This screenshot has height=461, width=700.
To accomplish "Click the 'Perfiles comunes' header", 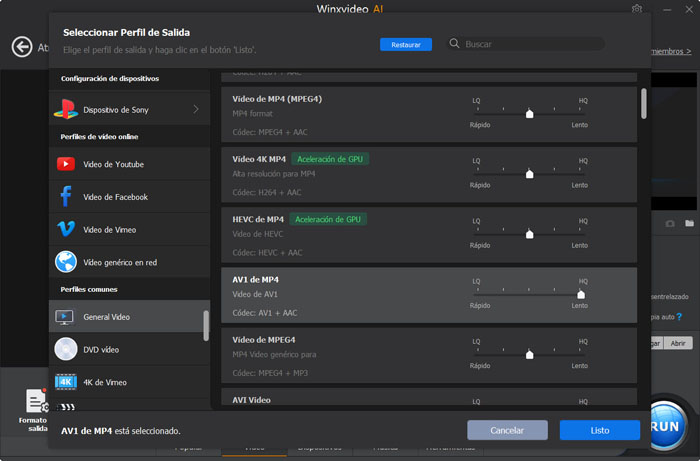I will (x=89, y=289).
